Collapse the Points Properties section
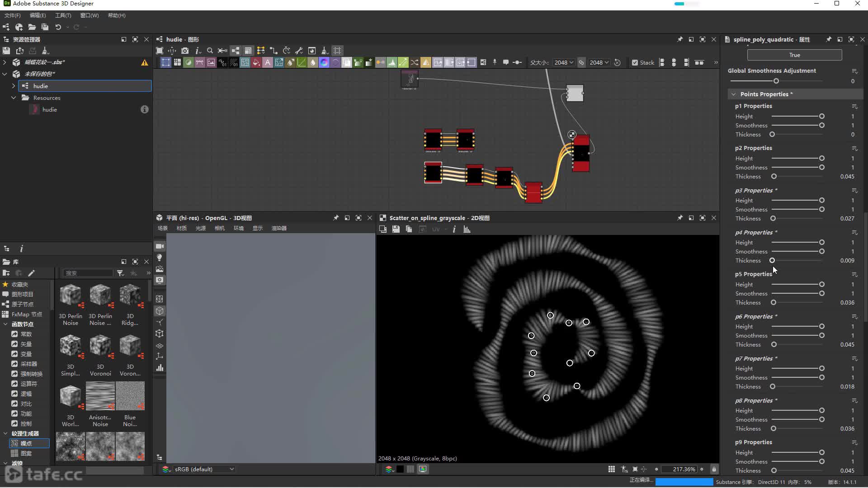The height and width of the screenshot is (488, 868). pos(733,94)
